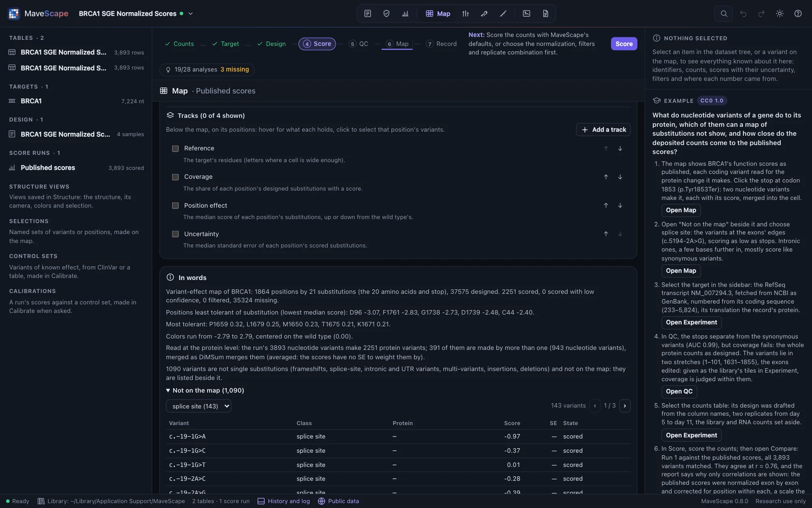Go to previous page of splice variants
Screen dimensions: 812x508
[595, 406]
